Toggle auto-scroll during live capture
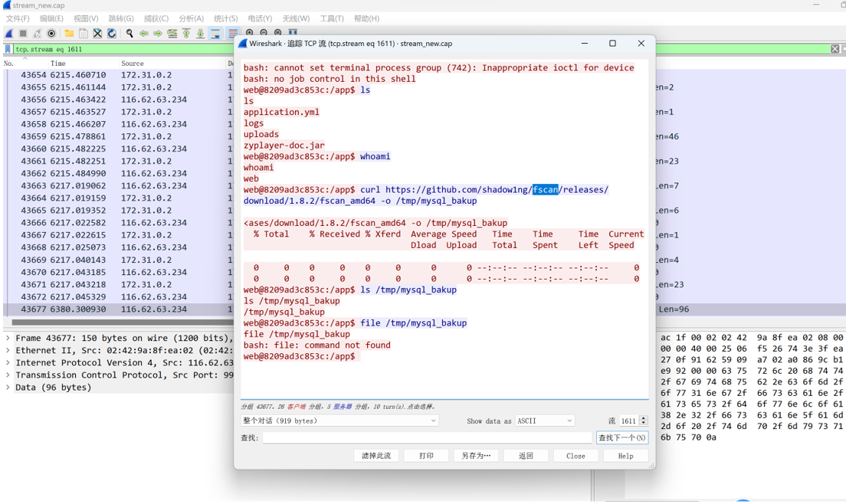Screen dimensions: 846x504 tap(215, 34)
